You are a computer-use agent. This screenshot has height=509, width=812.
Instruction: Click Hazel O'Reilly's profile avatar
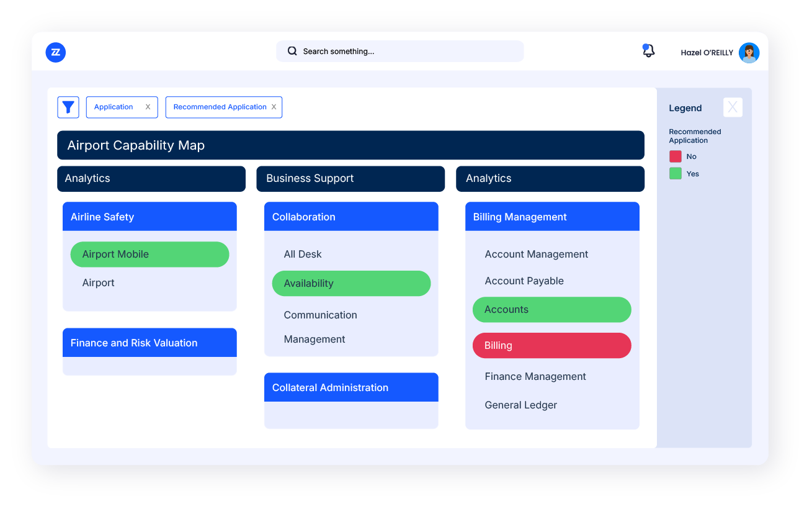[x=749, y=53]
